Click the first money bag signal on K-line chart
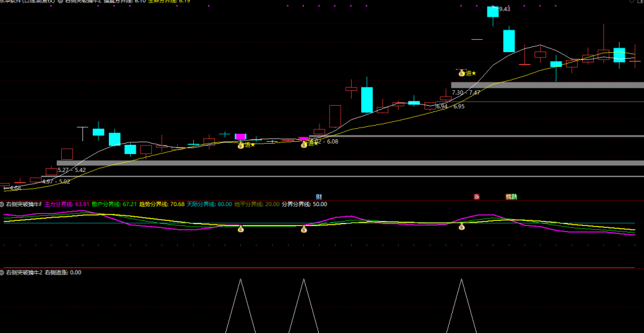This screenshot has width=644, height=333. coord(241,145)
